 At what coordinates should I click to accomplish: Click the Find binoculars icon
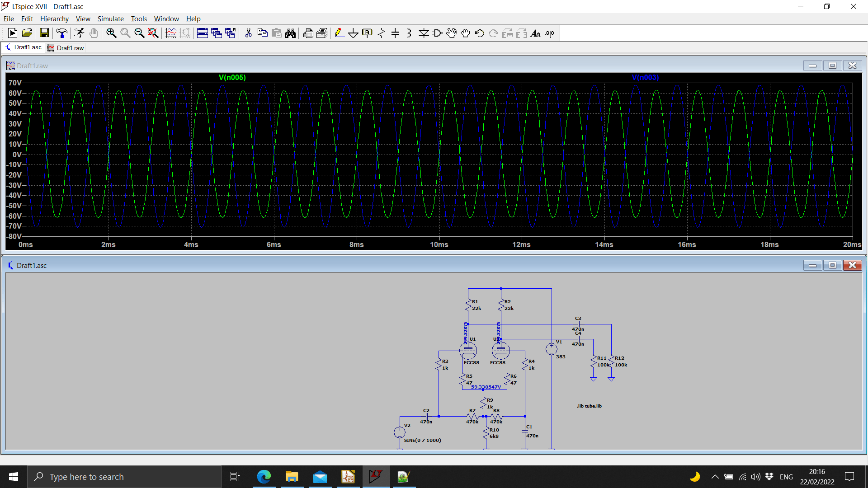pos(290,33)
